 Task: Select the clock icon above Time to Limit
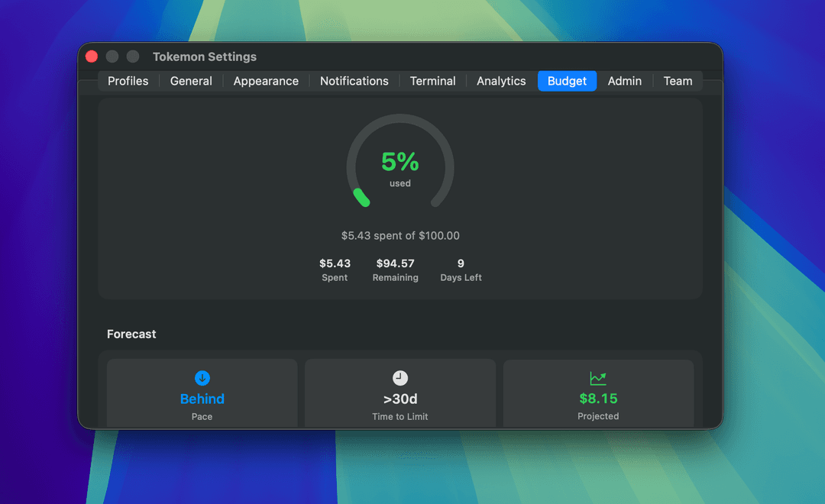[400, 377]
